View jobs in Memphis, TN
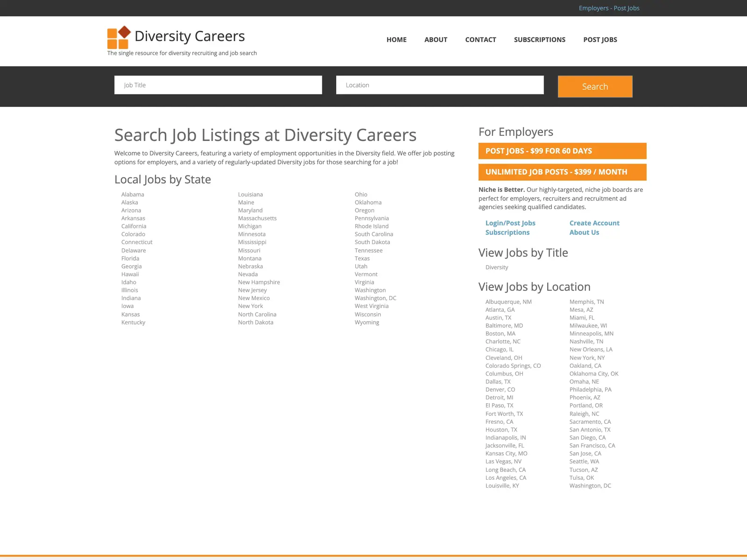This screenshot has width=747, height=560. point(587,302)
